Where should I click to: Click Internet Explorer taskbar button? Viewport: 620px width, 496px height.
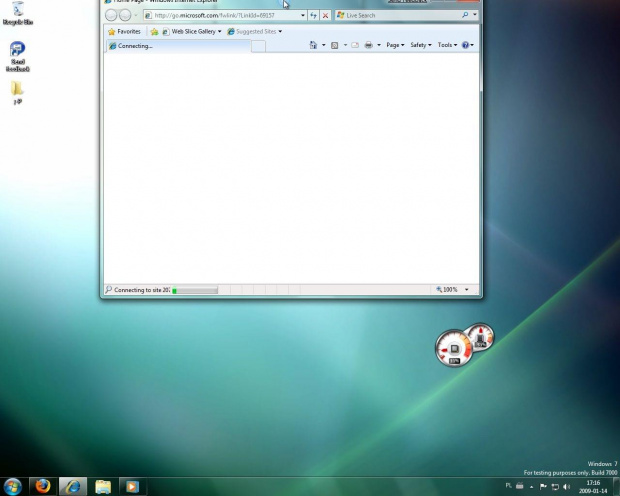pos(73,487)
